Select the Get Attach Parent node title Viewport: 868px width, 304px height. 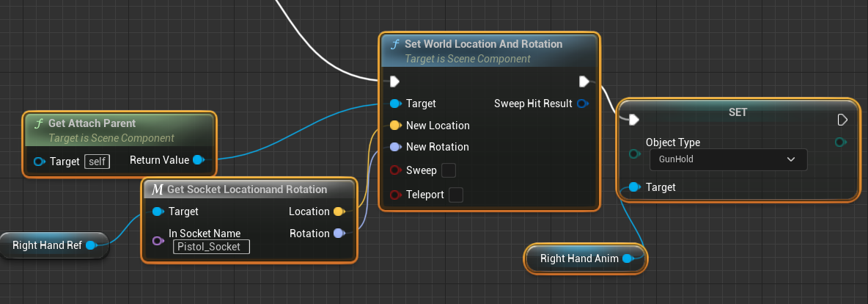coord(92,123)
